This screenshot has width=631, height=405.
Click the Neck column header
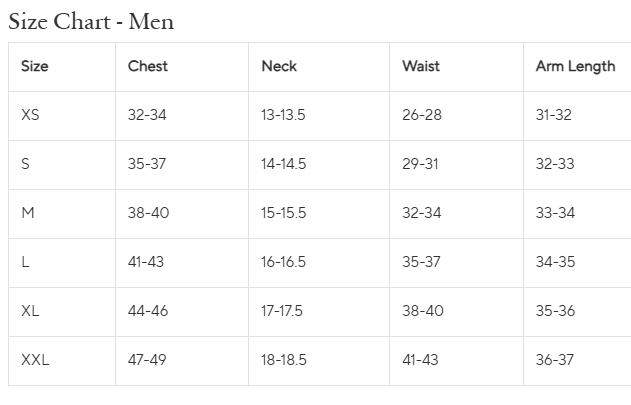(279, 66)
